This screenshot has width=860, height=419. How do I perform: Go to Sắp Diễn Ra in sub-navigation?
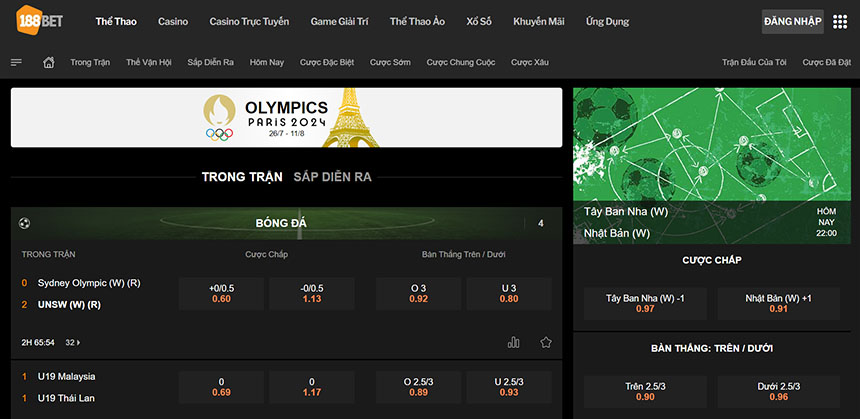pyautogui.click(x=211, y=63)
